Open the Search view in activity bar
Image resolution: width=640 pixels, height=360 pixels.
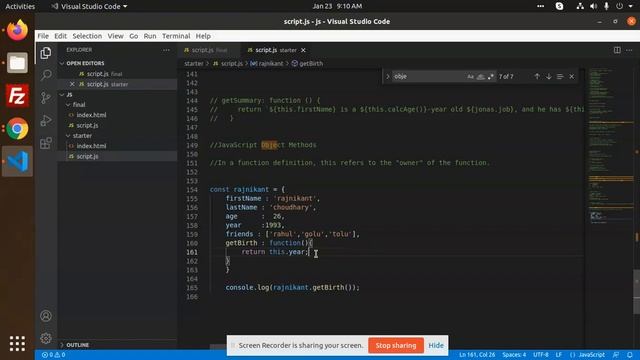coord(46,75)
